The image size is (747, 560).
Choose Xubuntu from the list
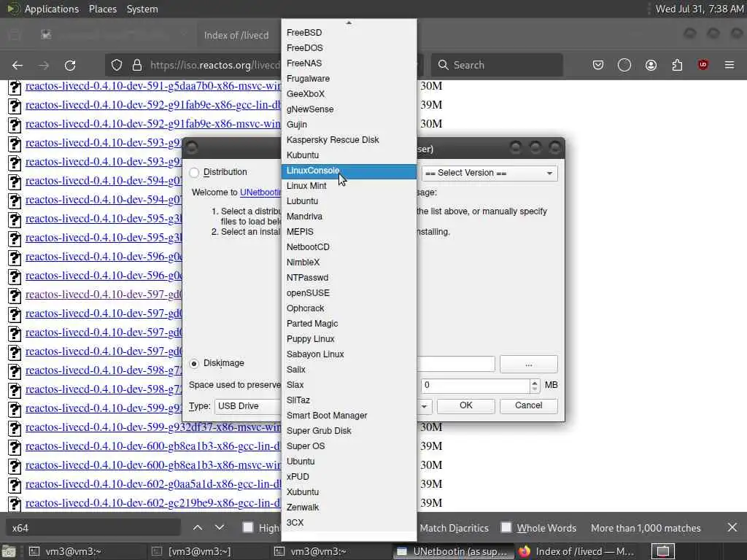(x=349, y=492)
